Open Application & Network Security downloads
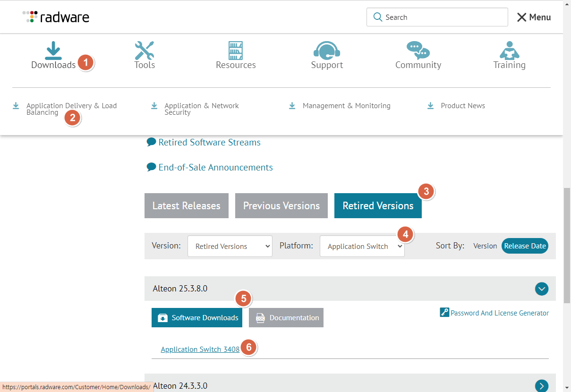 [202, 109]
